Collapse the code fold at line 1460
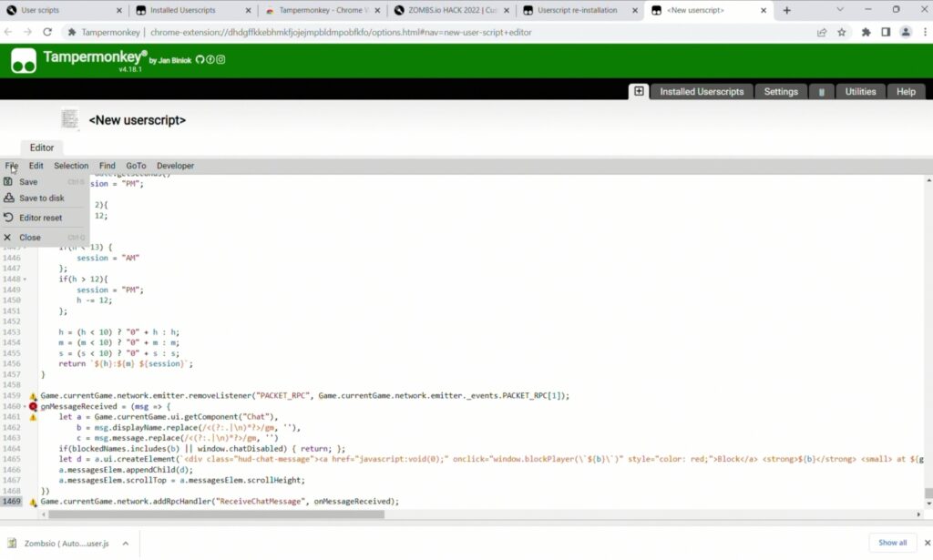Viewport: 933px width, 560px height. coord(25,407)
